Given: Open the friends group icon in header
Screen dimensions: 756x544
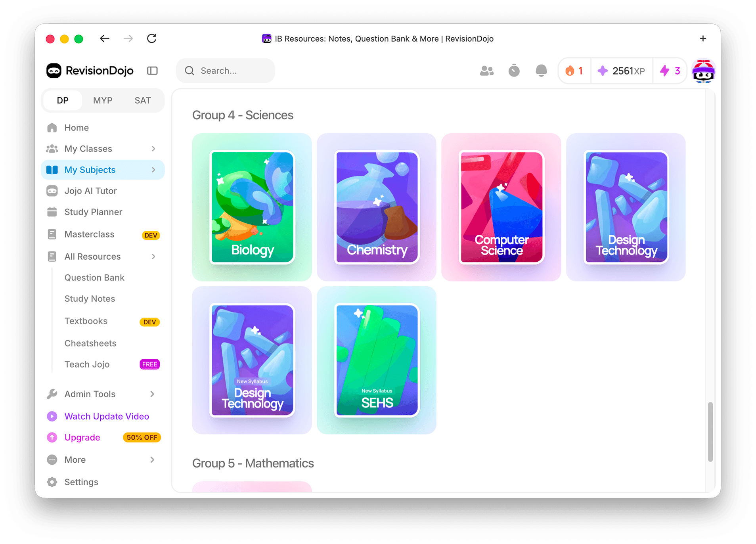Looking at the screenshot, I should 487,71.
